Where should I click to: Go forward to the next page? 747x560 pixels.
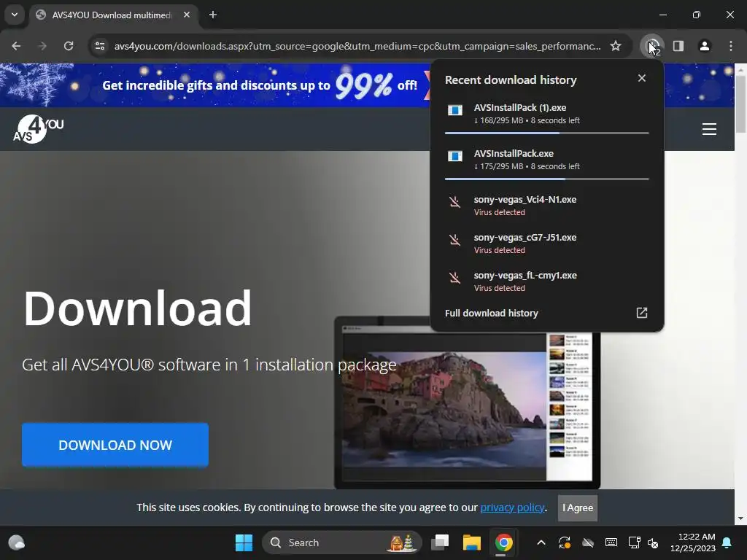click(x=42, y=46)
